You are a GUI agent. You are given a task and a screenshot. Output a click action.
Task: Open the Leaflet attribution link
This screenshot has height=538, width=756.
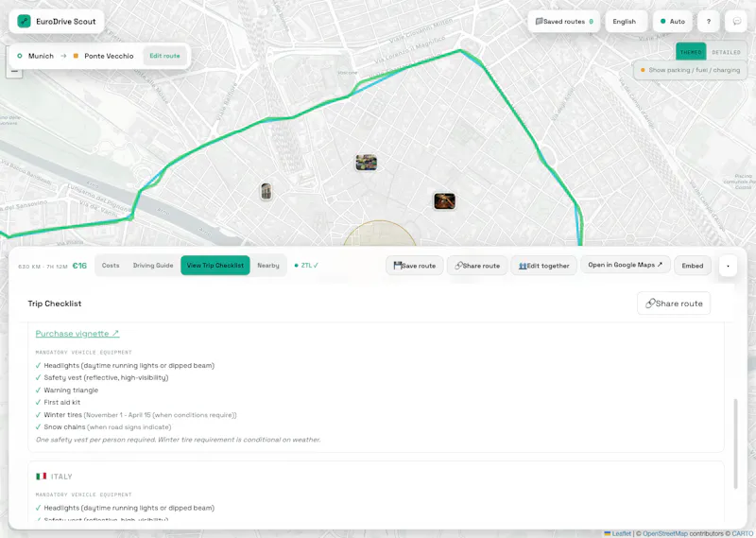(x=621, y=533)
